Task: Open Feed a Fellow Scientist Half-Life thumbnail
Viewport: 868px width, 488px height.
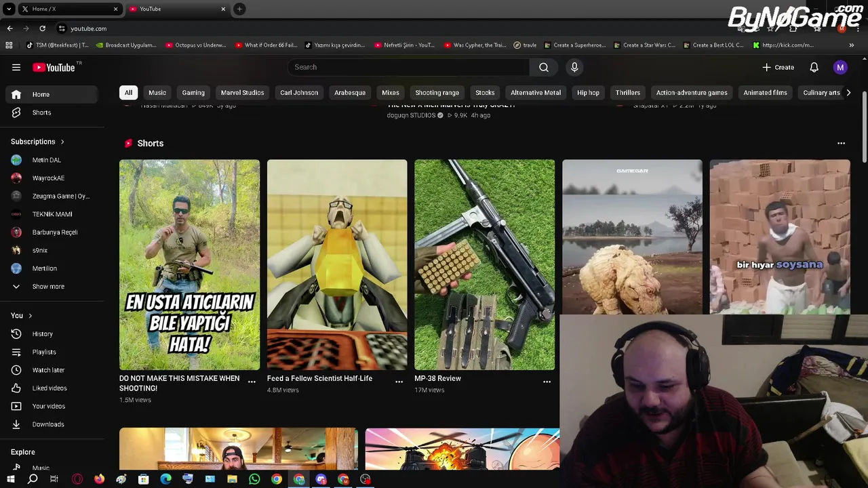Action: [x=337, y=264]
